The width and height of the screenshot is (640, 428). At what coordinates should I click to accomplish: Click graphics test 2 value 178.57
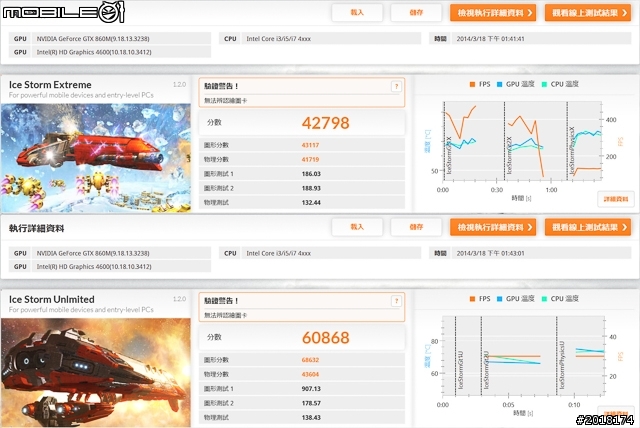[311, 403]
